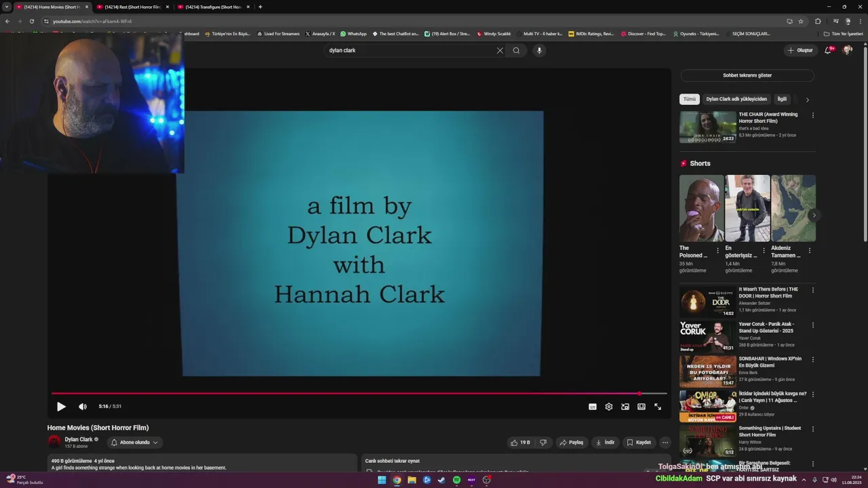
Task: Select the Tümü filter chip
Action: 690,99
